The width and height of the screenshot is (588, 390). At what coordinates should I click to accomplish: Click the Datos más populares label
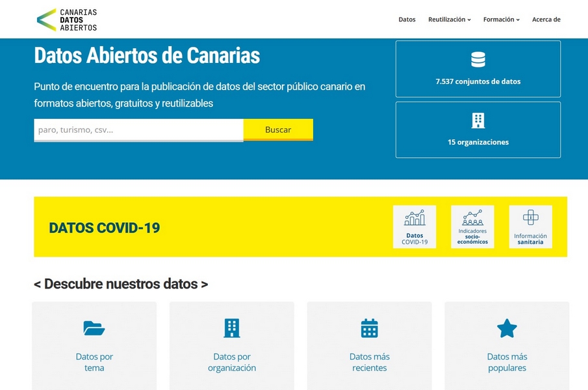507,362
